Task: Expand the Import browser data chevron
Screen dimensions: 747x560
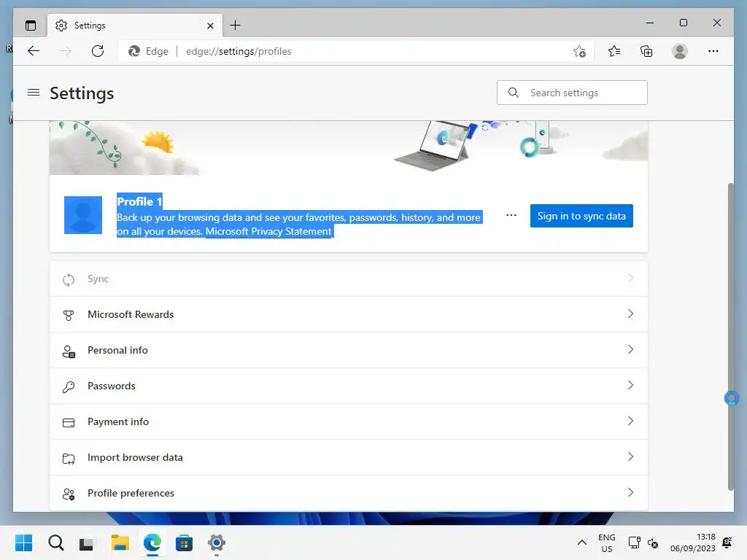Action: click(x=631, y=456)
